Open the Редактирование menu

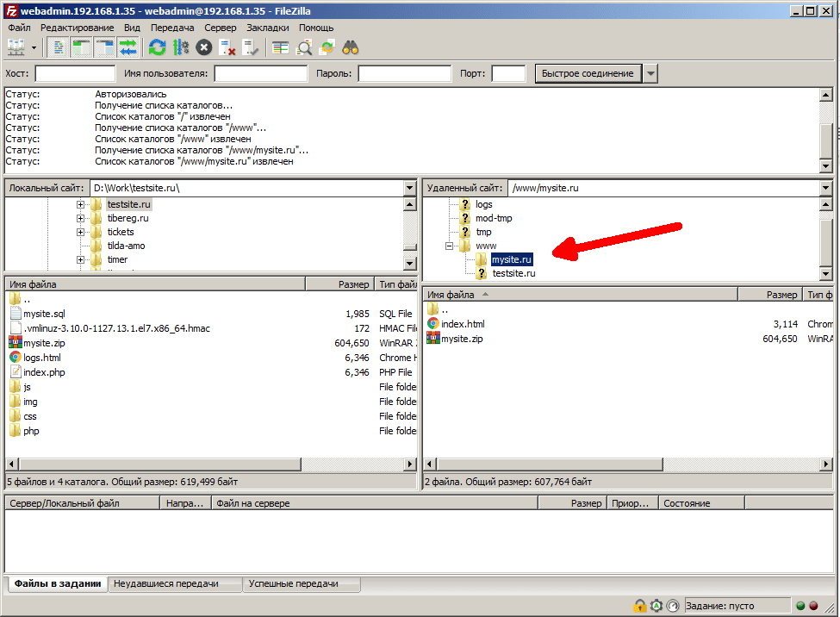(78, 28)
